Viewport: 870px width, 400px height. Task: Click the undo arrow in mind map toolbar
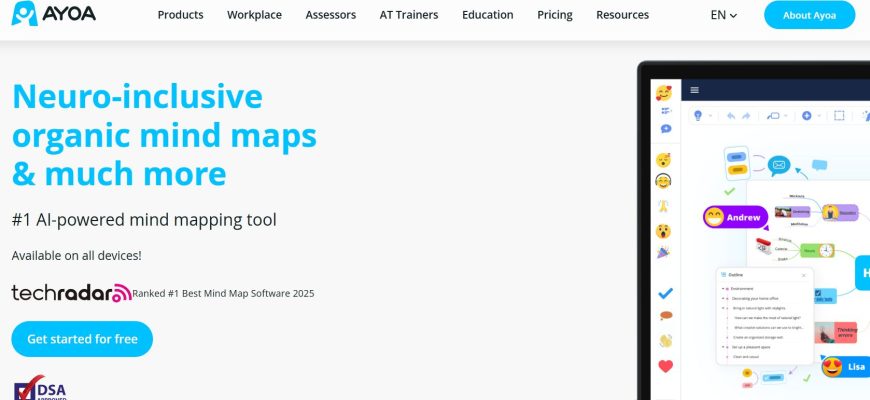[x=730, y=116]
